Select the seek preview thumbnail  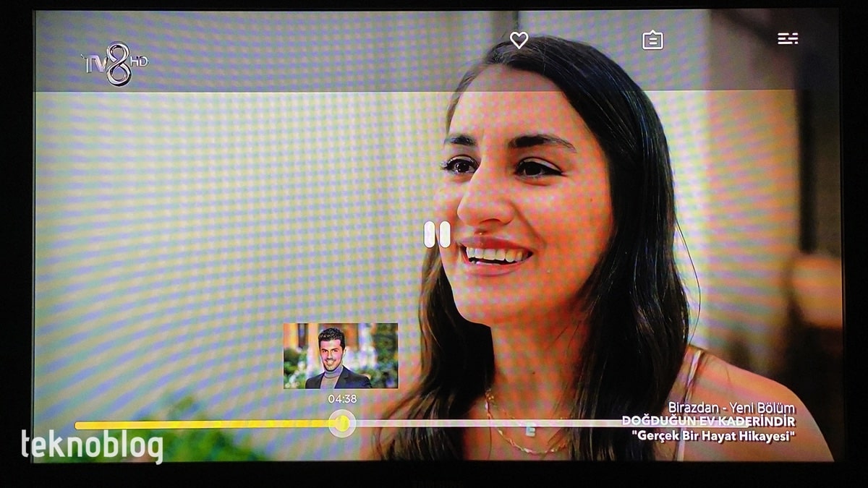click(x=341, y=356)
